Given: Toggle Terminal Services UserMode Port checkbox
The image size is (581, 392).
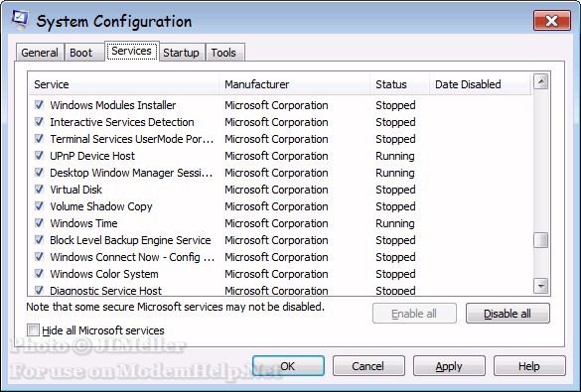Looking at the screenshot, I should [x=39, y=138].
